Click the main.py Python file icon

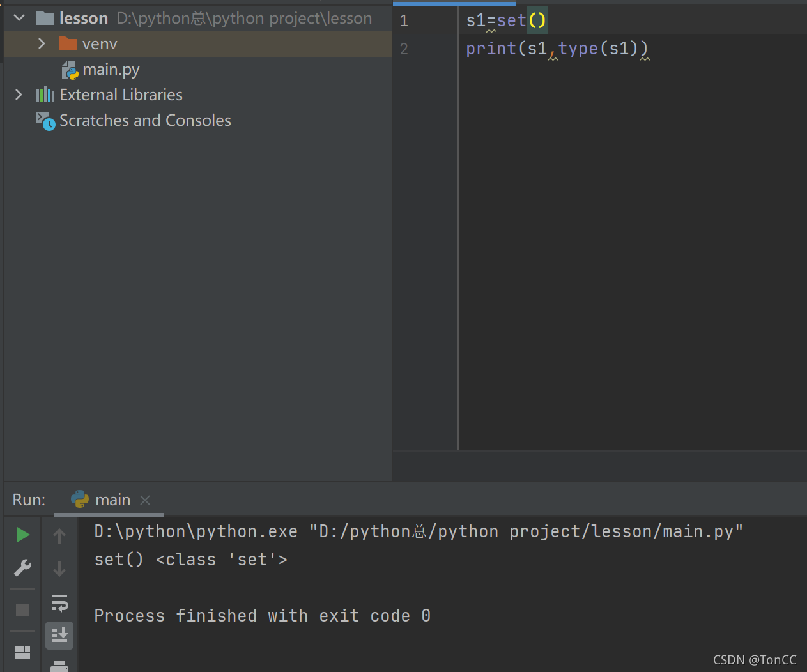(x=70, y=70)
